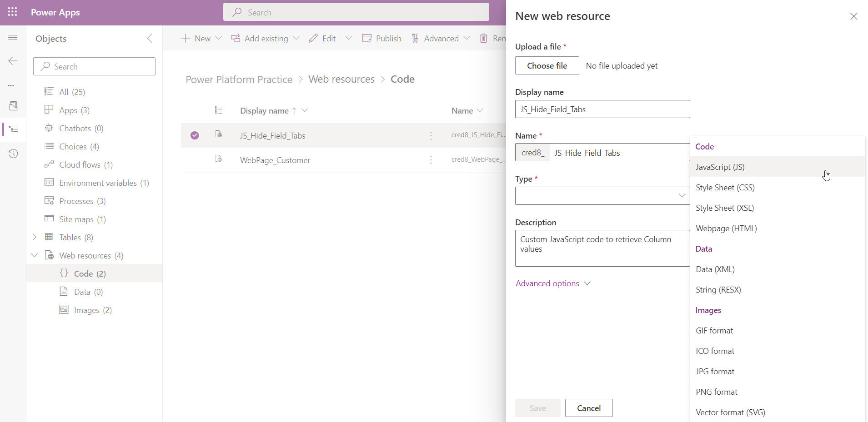Open the Type dropdown field
Viewport: 868px width, 422px height.
click(602, 196)
